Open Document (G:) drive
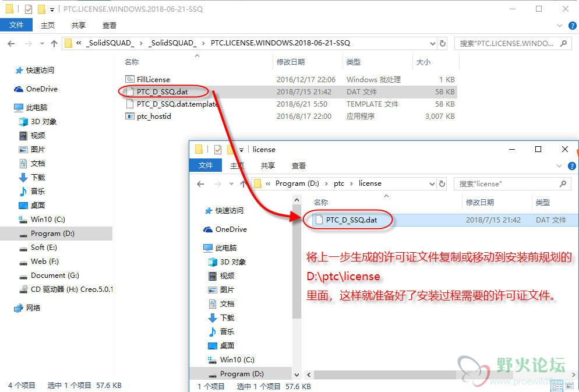The width and height of the screenshot is (579, 392). click(50, 276)
